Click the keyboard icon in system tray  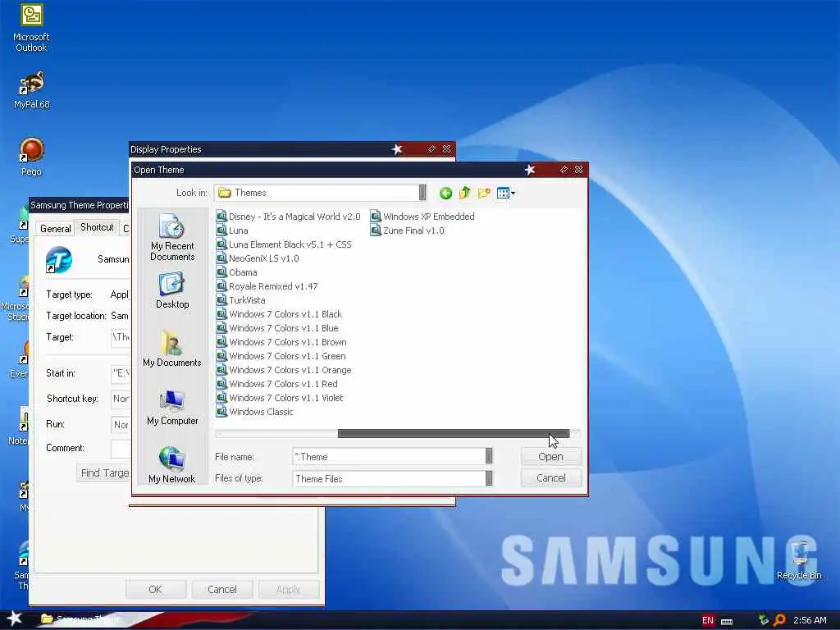pyautogui.click(x=727, y=622)
